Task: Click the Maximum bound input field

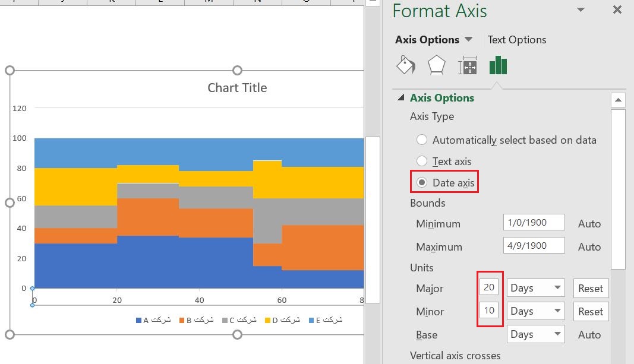Action: tap(534, 245)
